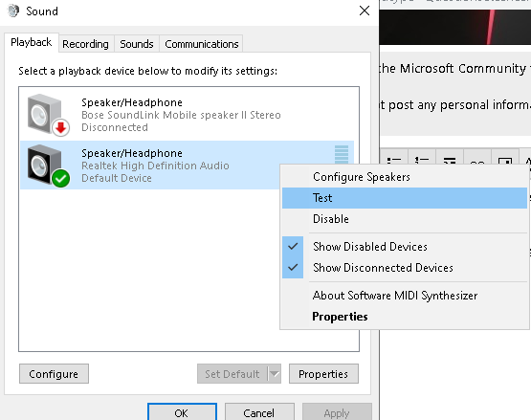
Task: Click the Set Default button
Action: click(x=232, y=374)
